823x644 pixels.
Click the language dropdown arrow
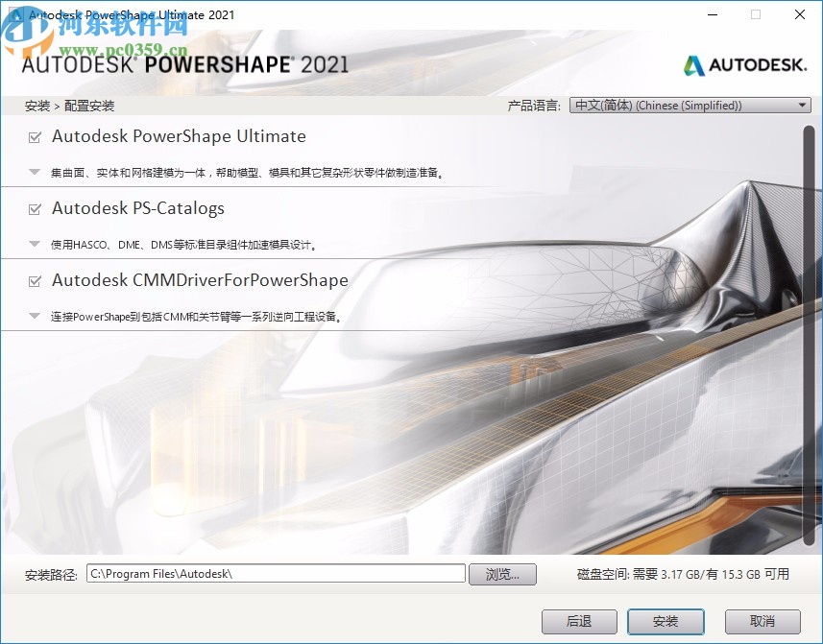pyautogui.click(x=804, y=105)
